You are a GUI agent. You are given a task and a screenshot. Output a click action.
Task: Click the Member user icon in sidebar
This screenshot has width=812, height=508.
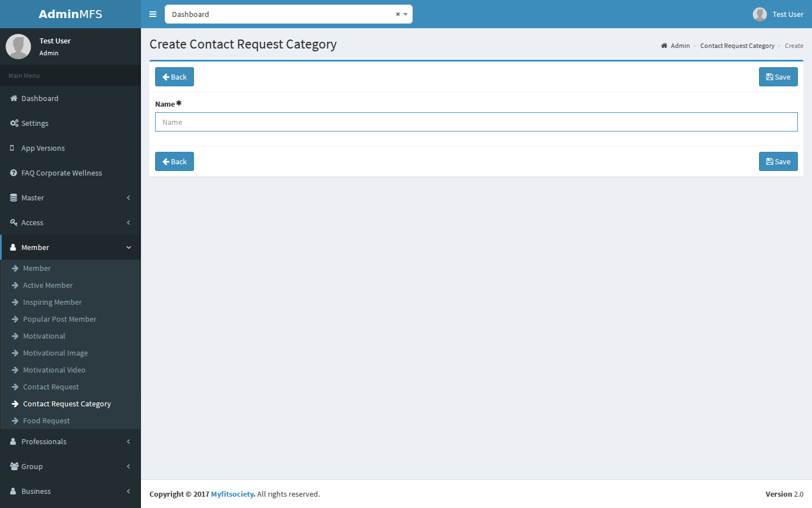[13, 247]
